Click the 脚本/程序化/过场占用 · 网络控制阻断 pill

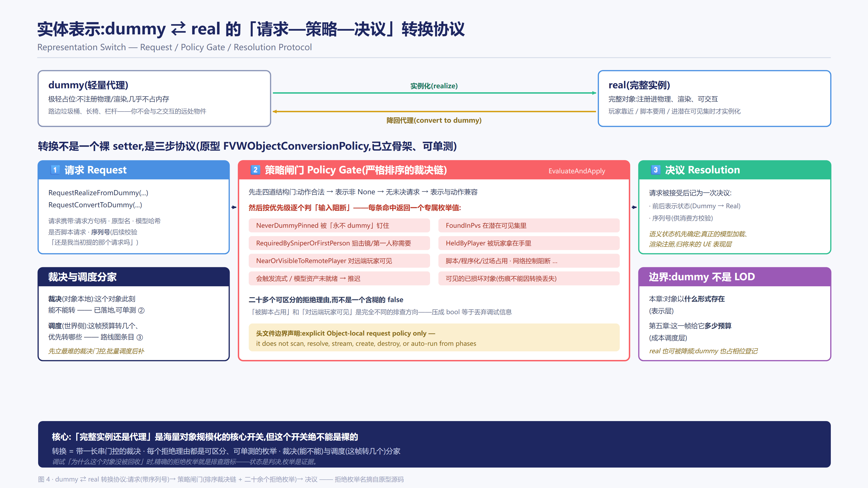point(529,261)
